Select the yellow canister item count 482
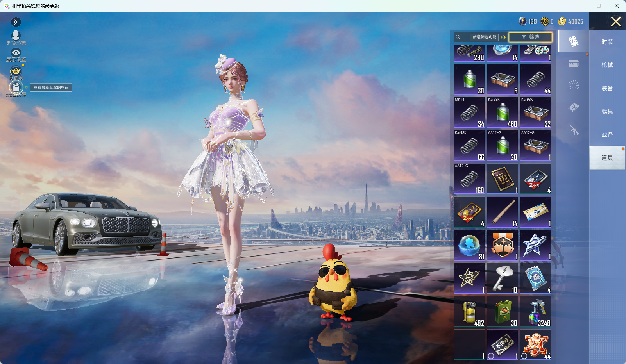Screen dimensions: 626x364 pos(469,312)
